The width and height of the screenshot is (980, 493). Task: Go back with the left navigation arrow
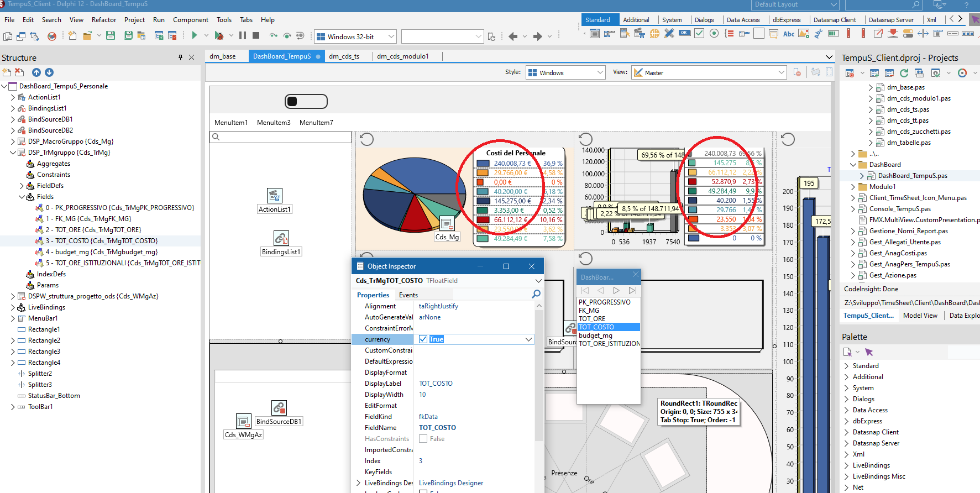(x=513, y=36)
